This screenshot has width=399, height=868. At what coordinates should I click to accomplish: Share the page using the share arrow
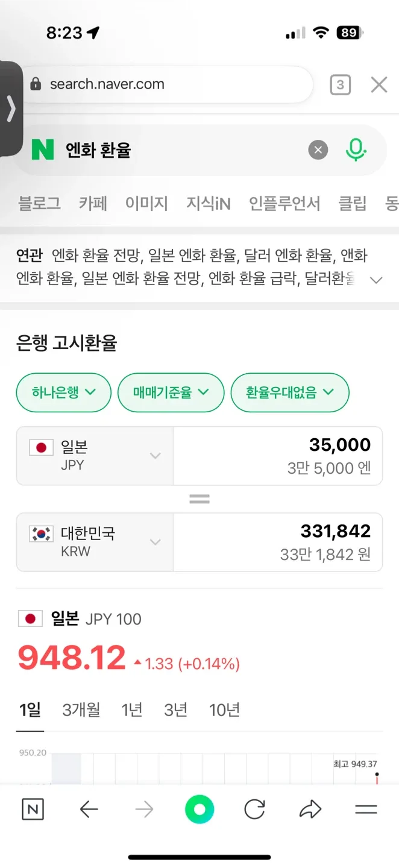310,810
